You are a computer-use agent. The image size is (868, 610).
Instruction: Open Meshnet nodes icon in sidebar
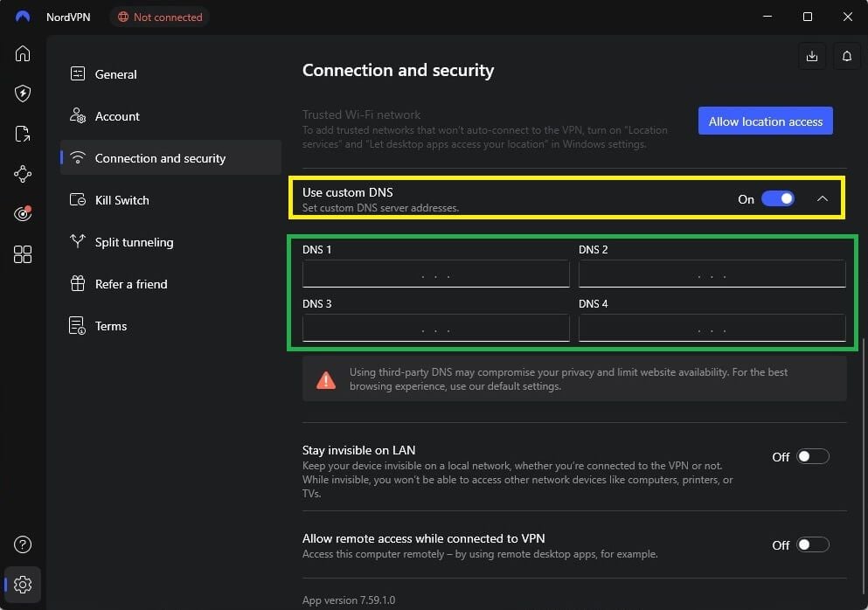click(x=23, y=174)
